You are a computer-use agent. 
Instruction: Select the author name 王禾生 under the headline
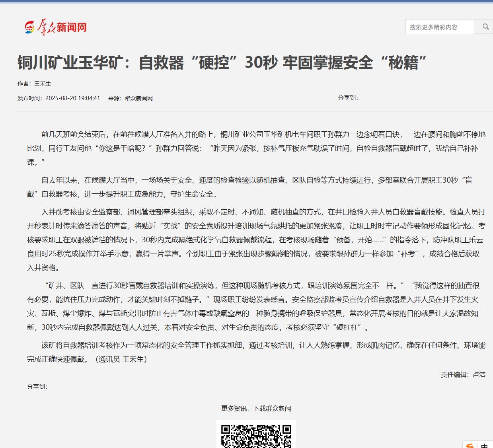pos(43,84)
